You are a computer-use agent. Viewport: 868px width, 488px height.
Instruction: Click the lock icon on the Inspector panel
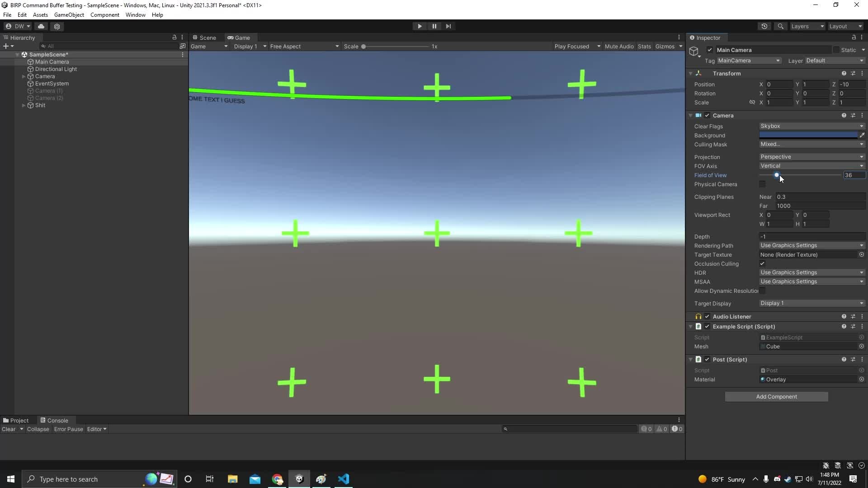(853, 38)
